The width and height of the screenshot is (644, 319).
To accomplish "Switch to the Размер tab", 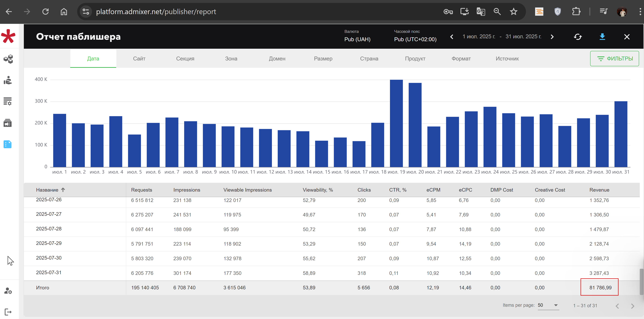I will coord(323,58).
